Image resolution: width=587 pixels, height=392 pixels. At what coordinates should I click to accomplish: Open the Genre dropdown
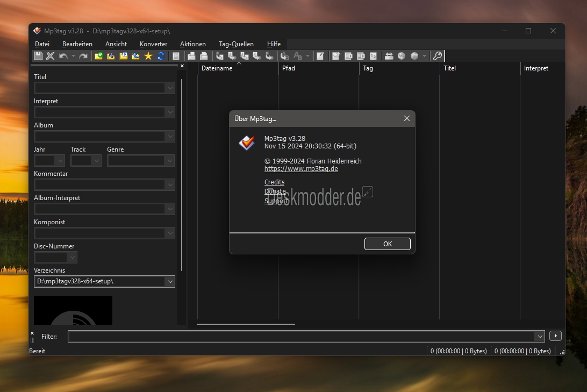tap(170, 161)
